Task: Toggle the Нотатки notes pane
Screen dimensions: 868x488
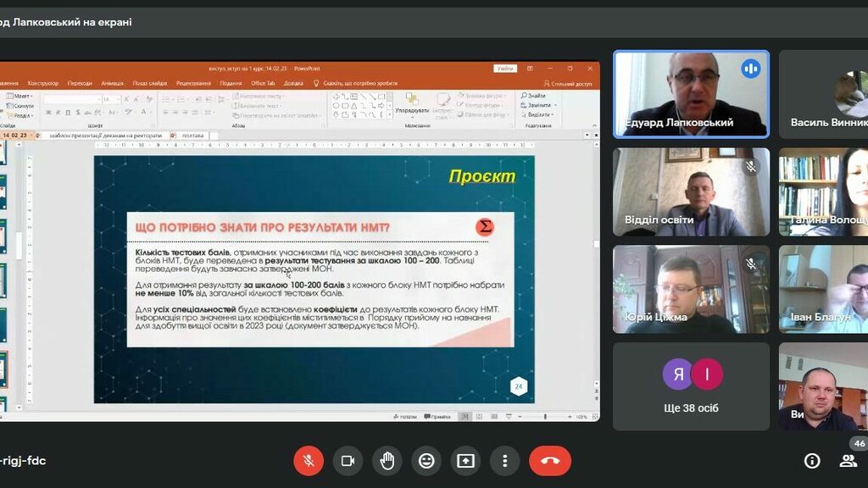Action: 405,417
